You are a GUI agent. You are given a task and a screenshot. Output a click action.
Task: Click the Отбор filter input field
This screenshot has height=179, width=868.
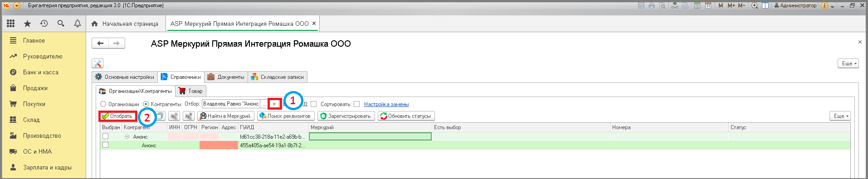(x=231, y=104)
